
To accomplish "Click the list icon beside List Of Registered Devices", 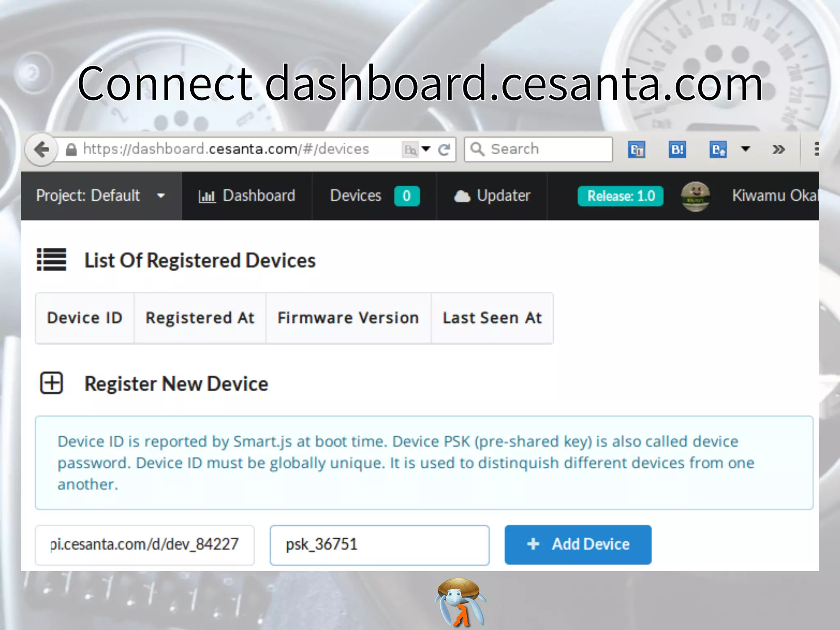I will pos(51,260).
